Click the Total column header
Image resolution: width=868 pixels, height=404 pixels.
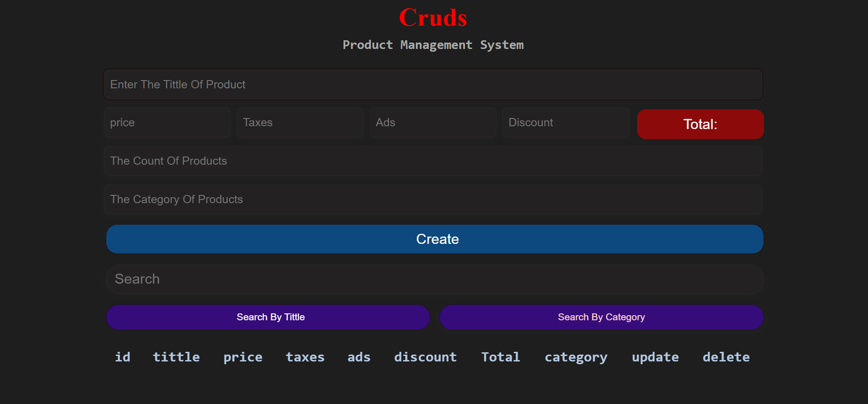pos(501,357)
